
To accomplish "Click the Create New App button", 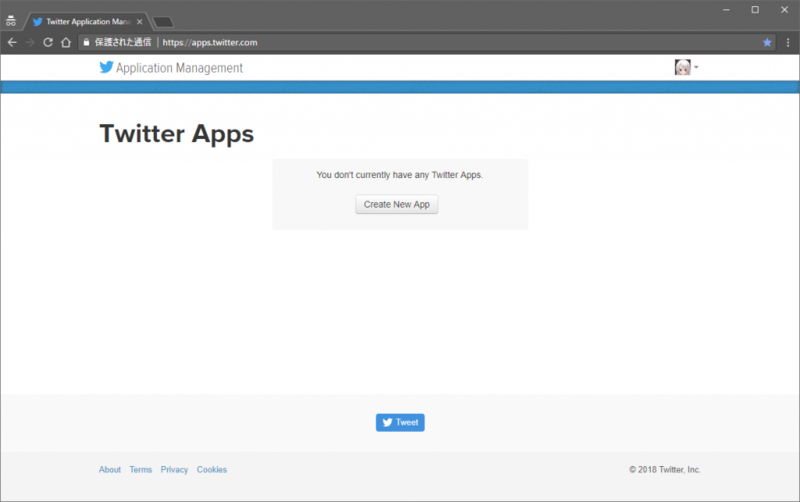I will (x=396, y=204).
